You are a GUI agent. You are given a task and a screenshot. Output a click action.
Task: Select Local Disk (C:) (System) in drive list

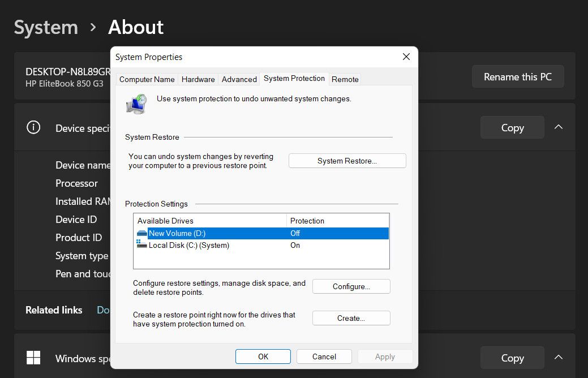pos(188,246)
